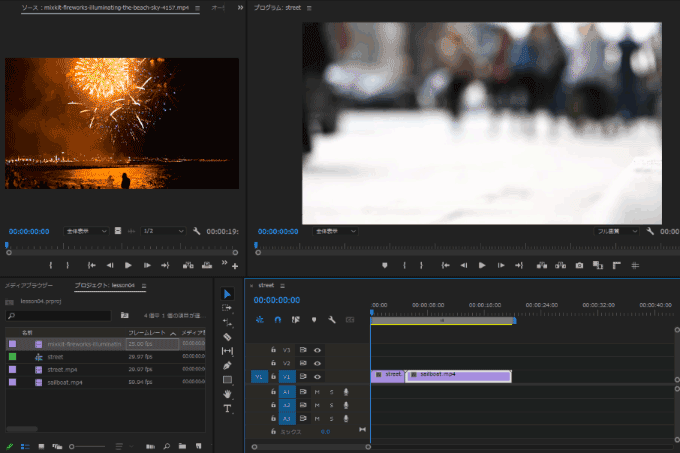Select the Type tool

click(x=227, y=408)
